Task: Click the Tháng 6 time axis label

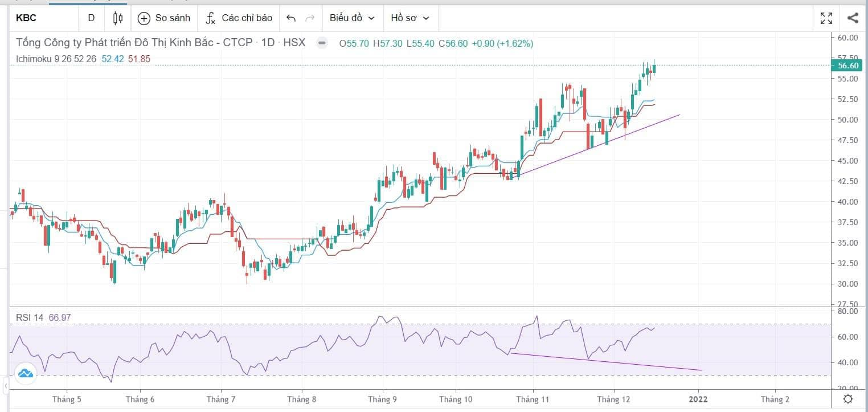Action: [x=140, y=399]
